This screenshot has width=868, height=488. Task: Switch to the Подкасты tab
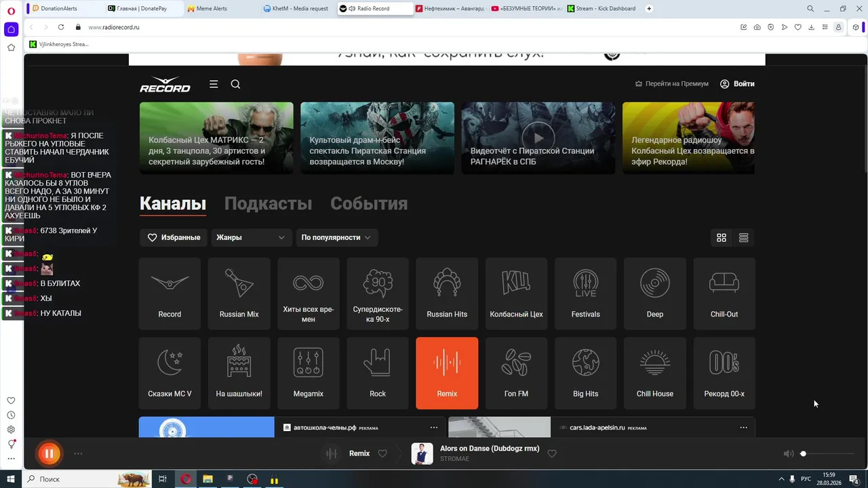268,203
